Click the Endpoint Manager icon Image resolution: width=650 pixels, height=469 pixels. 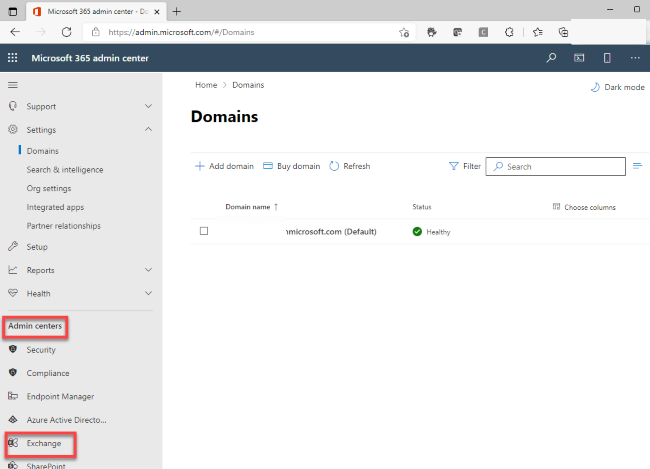point(13,396)
